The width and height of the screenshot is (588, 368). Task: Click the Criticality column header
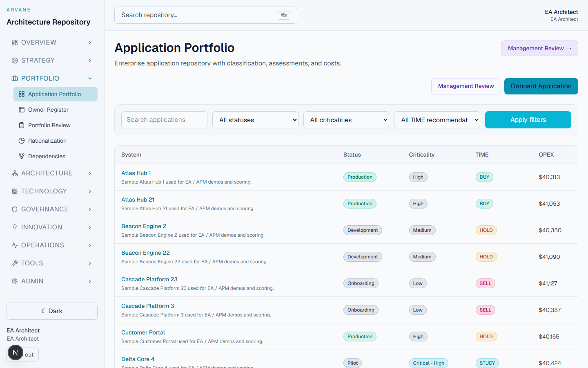click(x=422, y=155)
